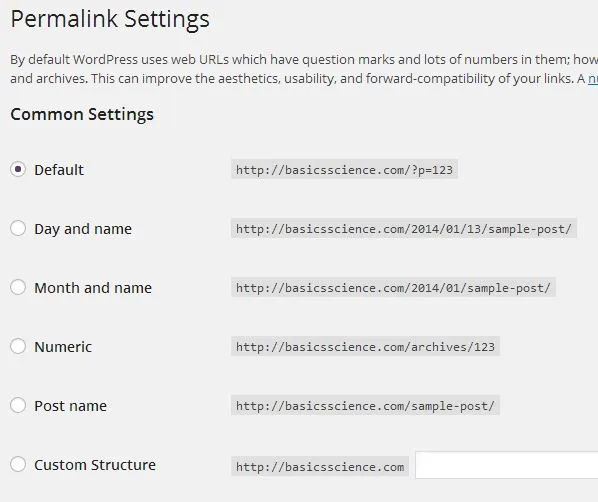
Task: Click the ?p=123 example URL
Action: (344, 169)
